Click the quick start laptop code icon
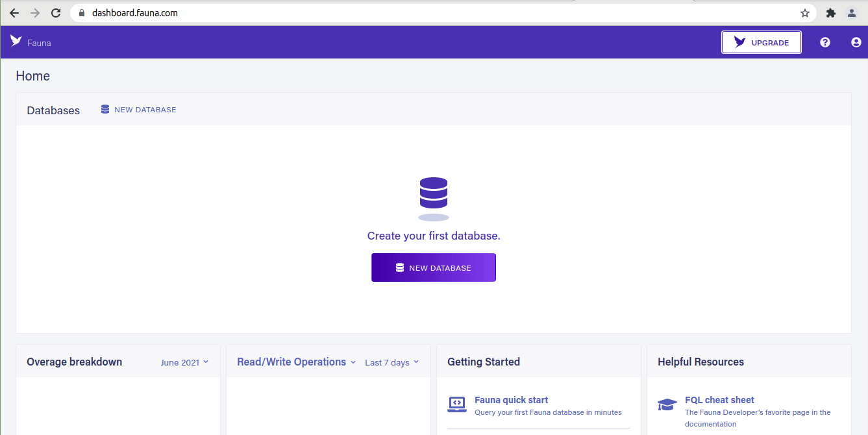Image resolution: width=868 pixels, height=435 pixels. coord(457,405)
